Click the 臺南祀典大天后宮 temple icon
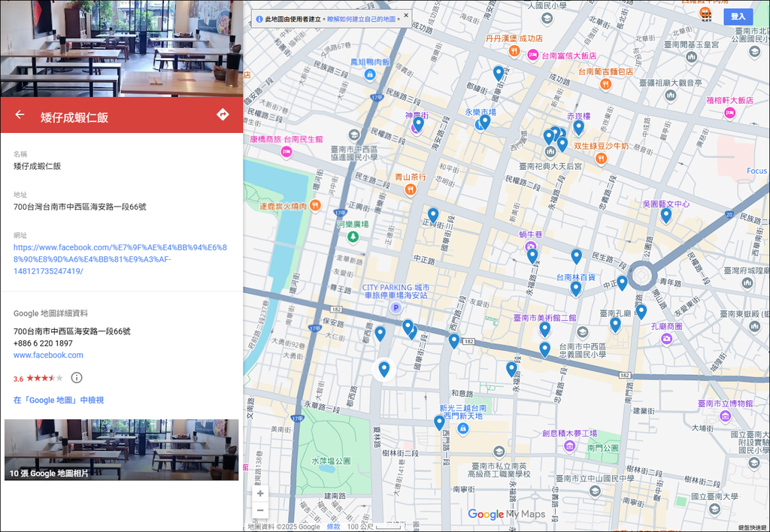The image size is (770, 532). 550,153
